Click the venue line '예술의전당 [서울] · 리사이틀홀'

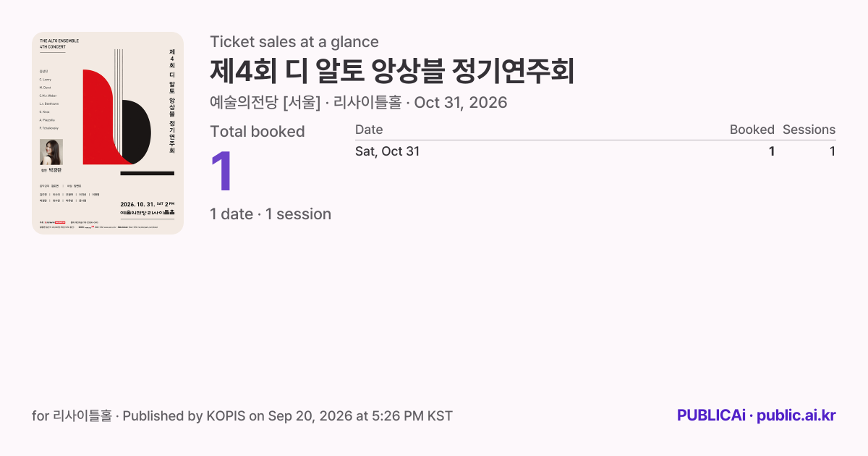click(305, 103)
